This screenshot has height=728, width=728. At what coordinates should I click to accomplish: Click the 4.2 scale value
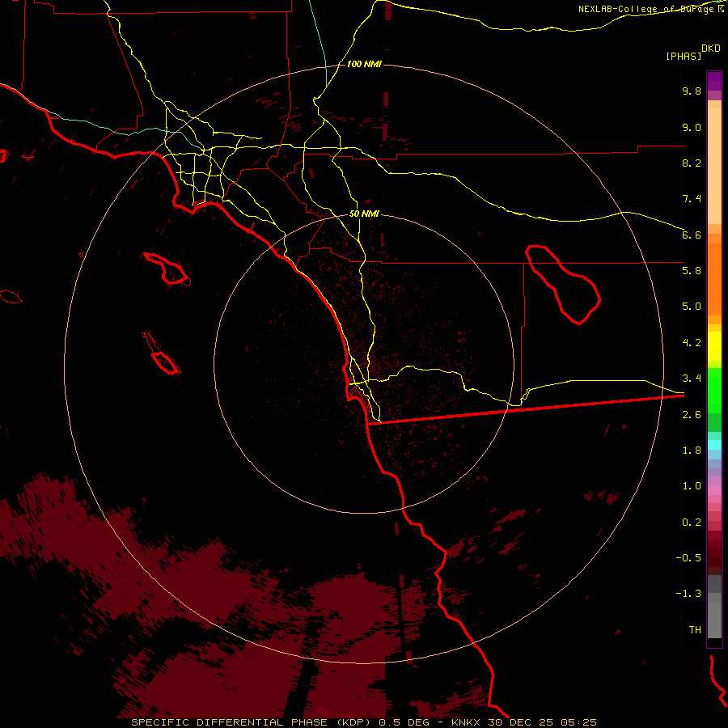click(692, 343)
